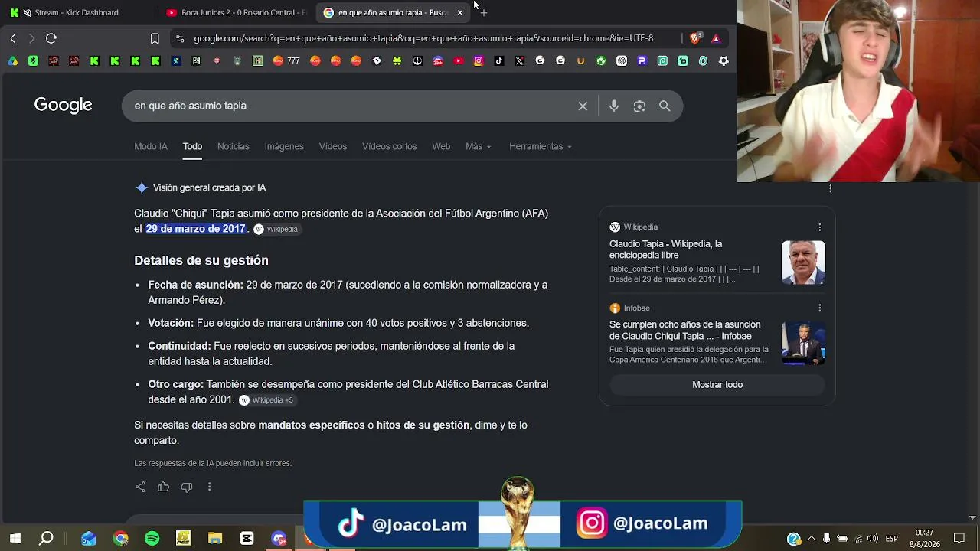The height and width of the screenshot is (551, 980).
Task: Open the Infobae article about Tapia's asunción
Action: point(685,331)
